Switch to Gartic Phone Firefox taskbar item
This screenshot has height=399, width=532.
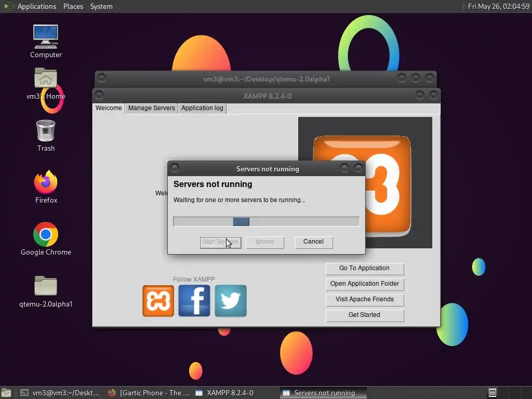[149, 393]
